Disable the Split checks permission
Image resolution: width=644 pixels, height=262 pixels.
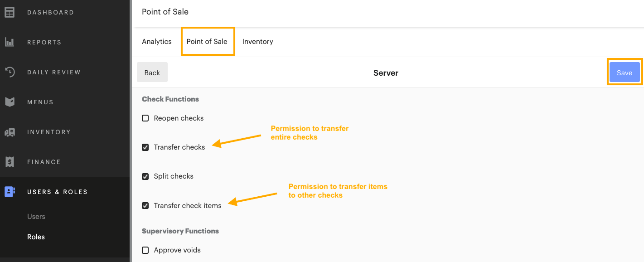point(145,176)
